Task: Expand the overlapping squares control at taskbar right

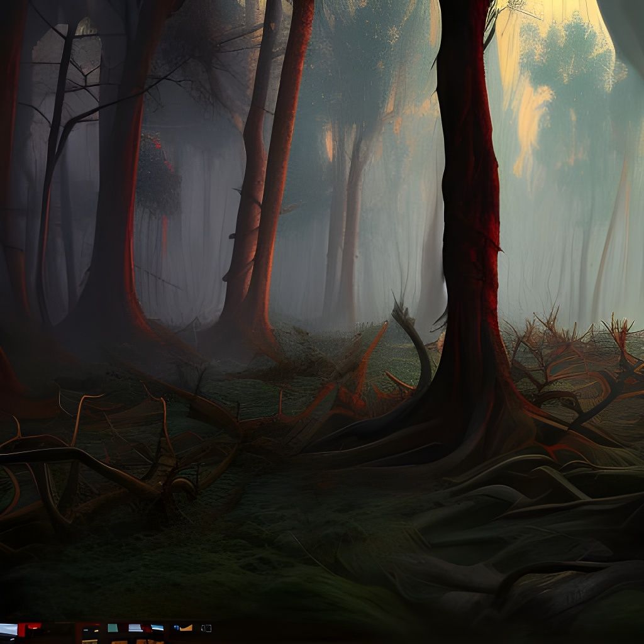Action: coord(208,627)
